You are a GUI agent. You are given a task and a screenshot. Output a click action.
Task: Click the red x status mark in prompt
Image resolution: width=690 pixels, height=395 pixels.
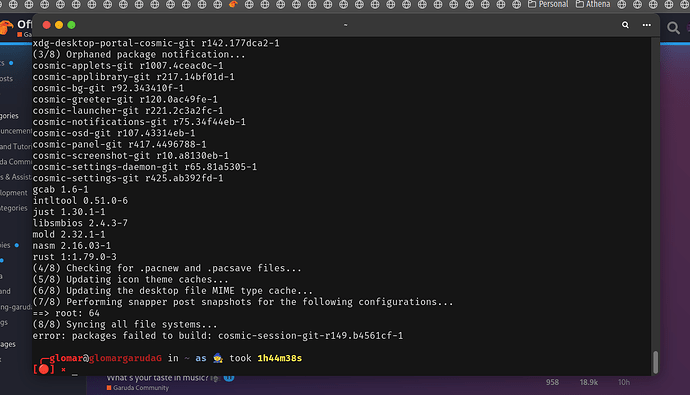[x=63, y=369]
